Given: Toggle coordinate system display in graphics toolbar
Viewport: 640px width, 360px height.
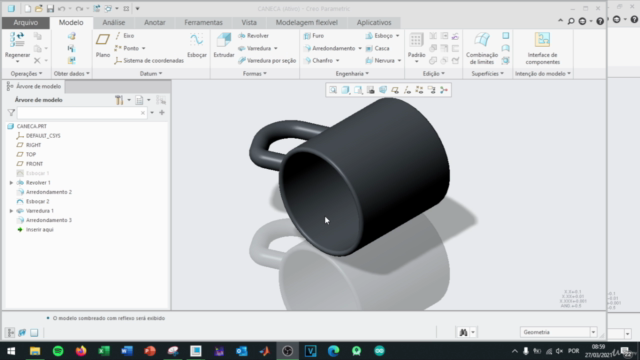Looking at the screenshot, I should point(431,90).
